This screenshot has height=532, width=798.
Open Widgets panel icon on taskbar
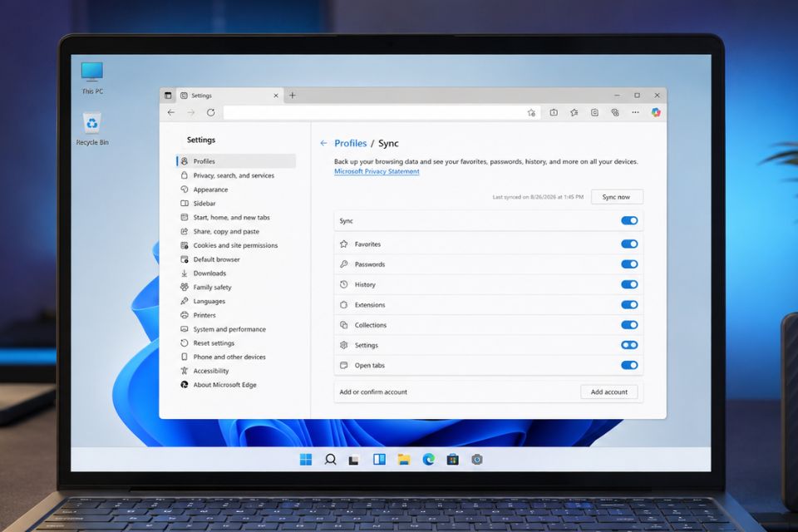click(x=379, y=460)
